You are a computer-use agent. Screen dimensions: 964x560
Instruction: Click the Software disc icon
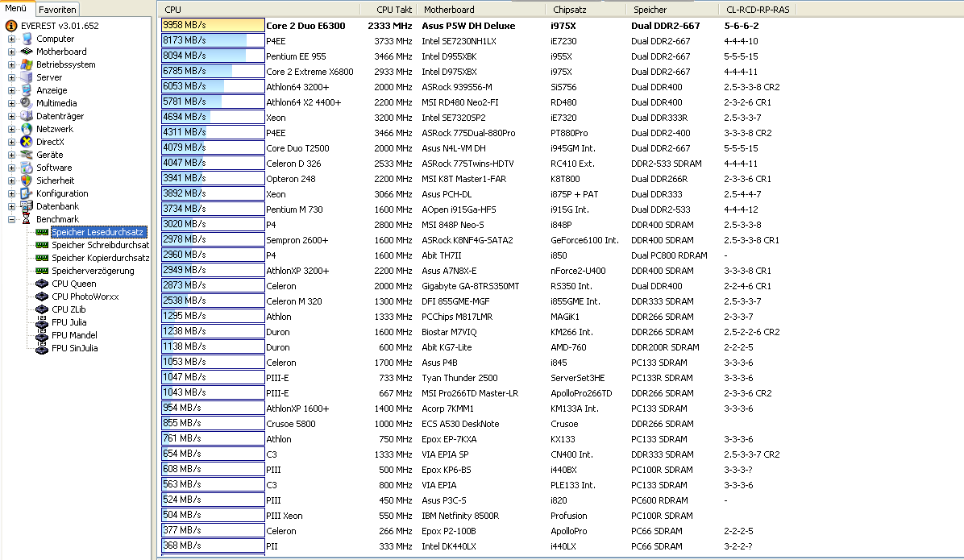pyautogui.click(x=27, y=168)
